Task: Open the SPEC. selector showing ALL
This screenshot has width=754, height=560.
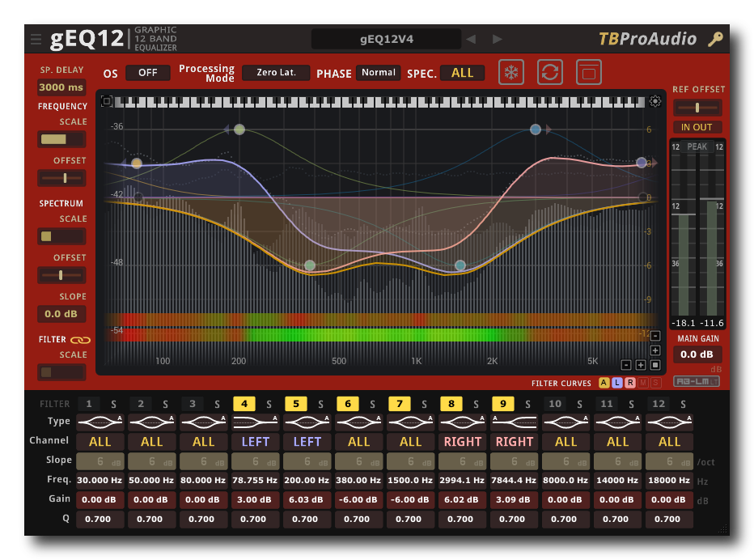Action: click(x=462, y=73)
